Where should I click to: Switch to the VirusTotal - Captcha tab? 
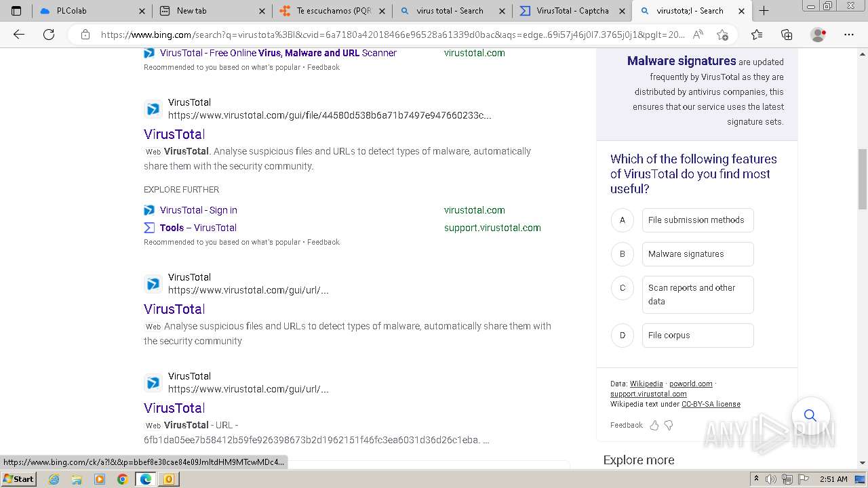coord(572,11)
